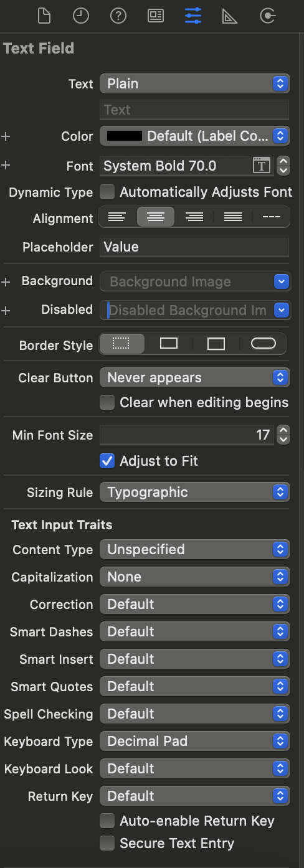Add a variation with plus beside Background
The width and height of the screenshot is (304, 868).
6,281
